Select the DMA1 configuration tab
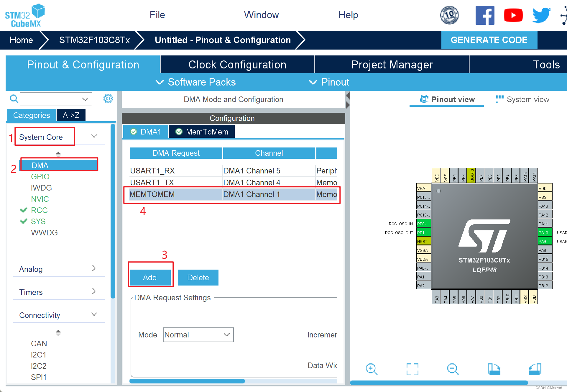This screenshot has height=392, width=567. pyautogui.click(x=146, y=132)
